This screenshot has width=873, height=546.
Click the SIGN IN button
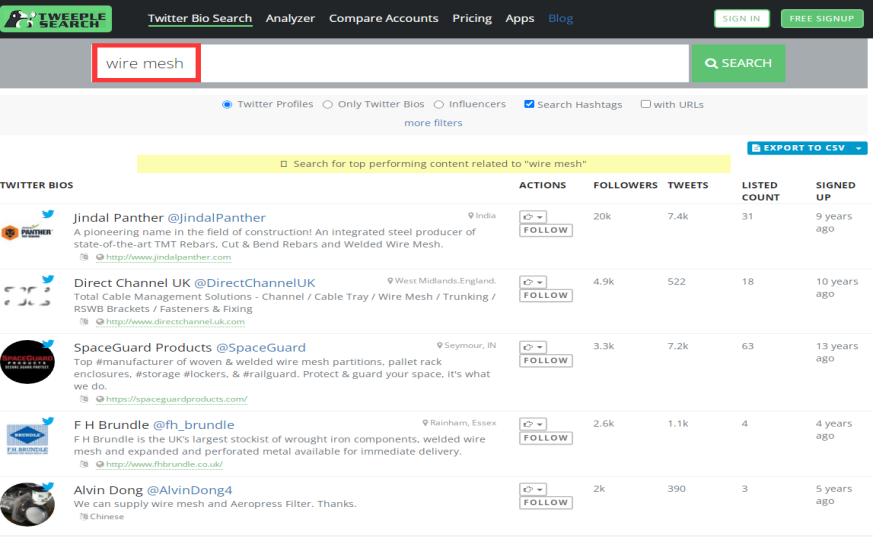pos(742,18)
